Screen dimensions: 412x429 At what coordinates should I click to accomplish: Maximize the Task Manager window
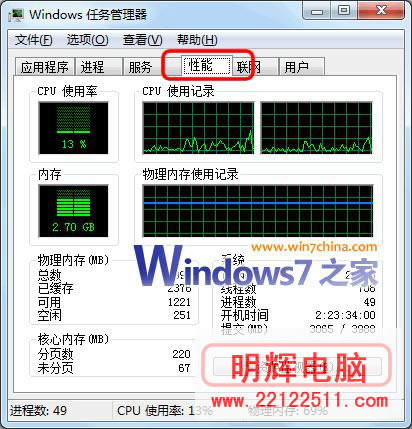click(344, 11)
